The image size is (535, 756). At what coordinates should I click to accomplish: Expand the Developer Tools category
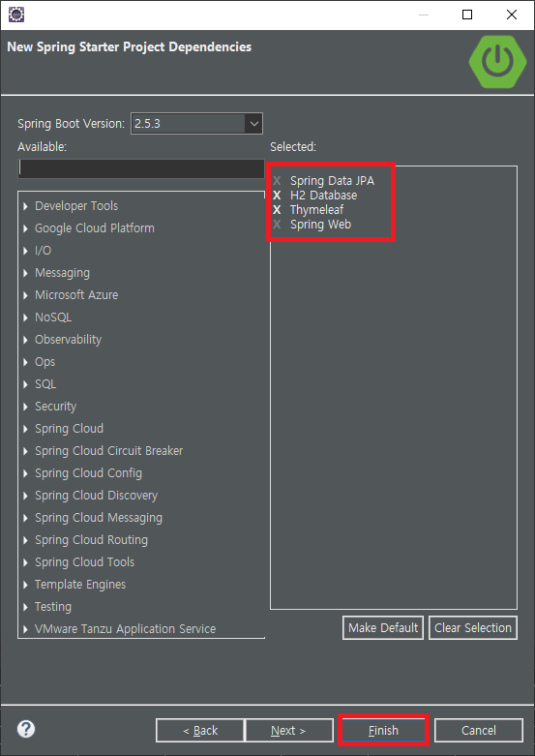tap(25, 206)
